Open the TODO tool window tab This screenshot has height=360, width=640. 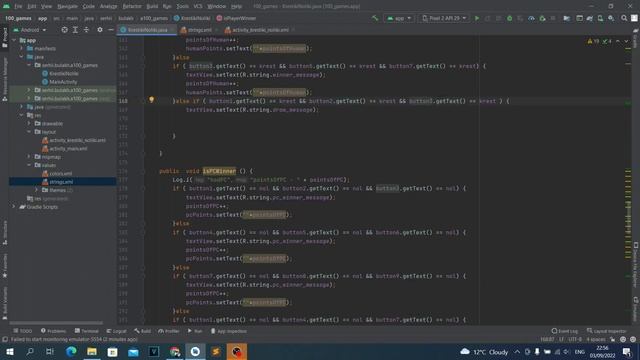[x=22, y=331]
